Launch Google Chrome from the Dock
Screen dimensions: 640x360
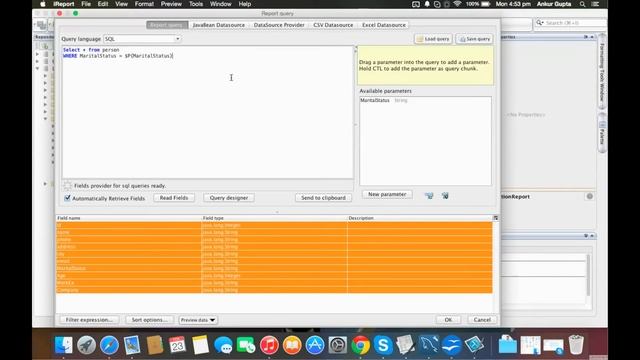[x=360, y=345]
